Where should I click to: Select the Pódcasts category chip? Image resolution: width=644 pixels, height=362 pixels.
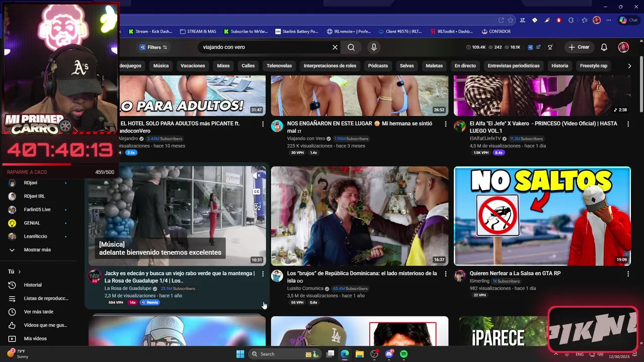pyautogui.click(x=378, y=66)
